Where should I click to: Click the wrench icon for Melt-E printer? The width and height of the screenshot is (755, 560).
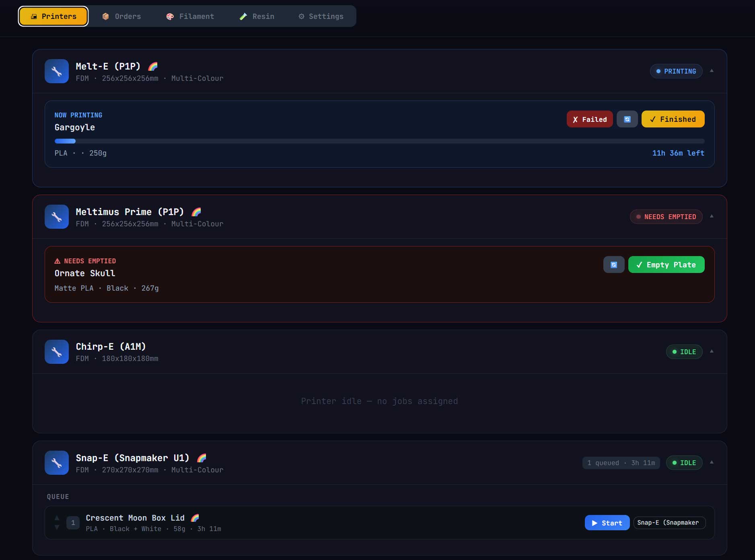coord(57,71)
